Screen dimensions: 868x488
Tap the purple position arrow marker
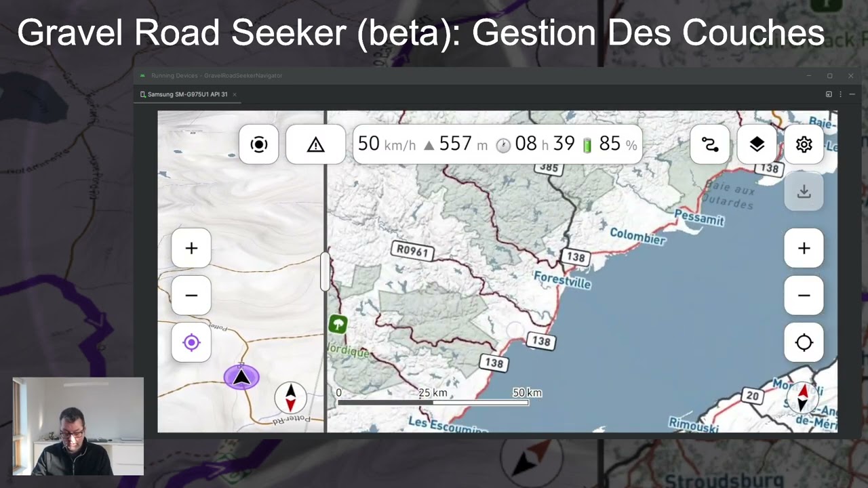(x=241, y=377)
